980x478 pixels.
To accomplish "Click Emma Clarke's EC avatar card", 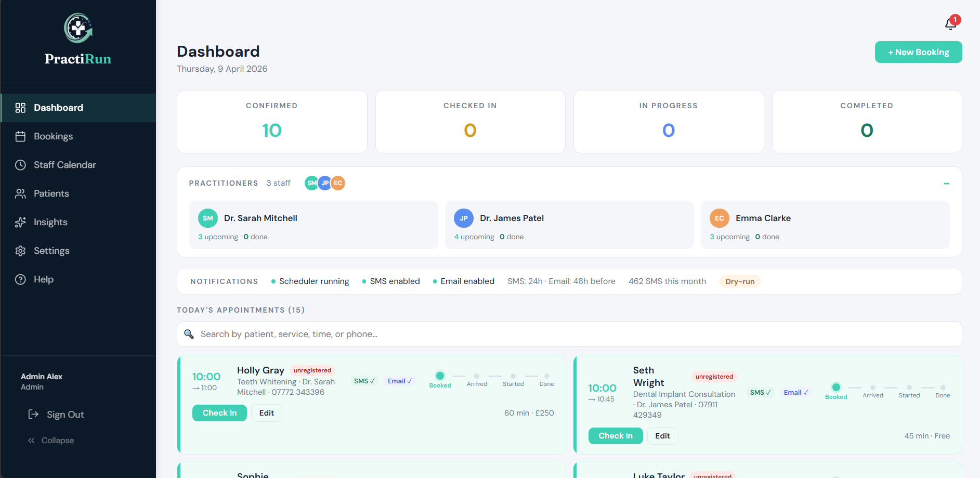I will (720, 218).
